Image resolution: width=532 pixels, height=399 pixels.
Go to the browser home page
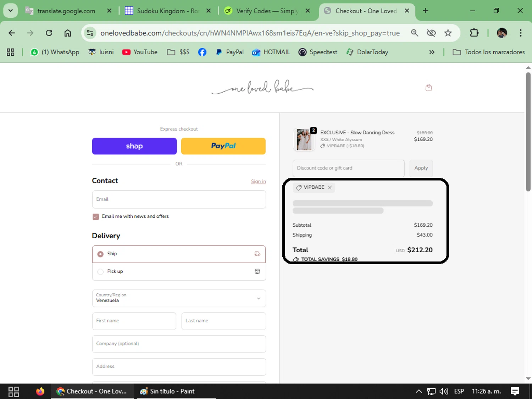click(67, 33)
